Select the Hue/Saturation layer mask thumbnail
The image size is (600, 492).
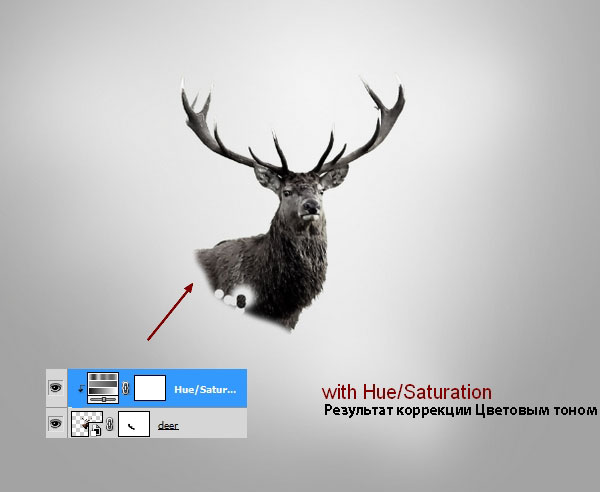click(150, 388)
